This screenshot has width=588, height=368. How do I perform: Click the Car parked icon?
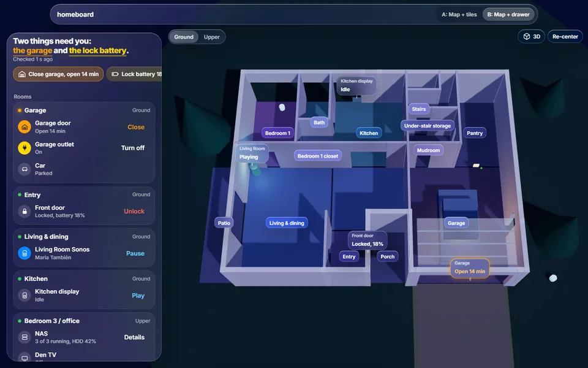pos(24,169)
